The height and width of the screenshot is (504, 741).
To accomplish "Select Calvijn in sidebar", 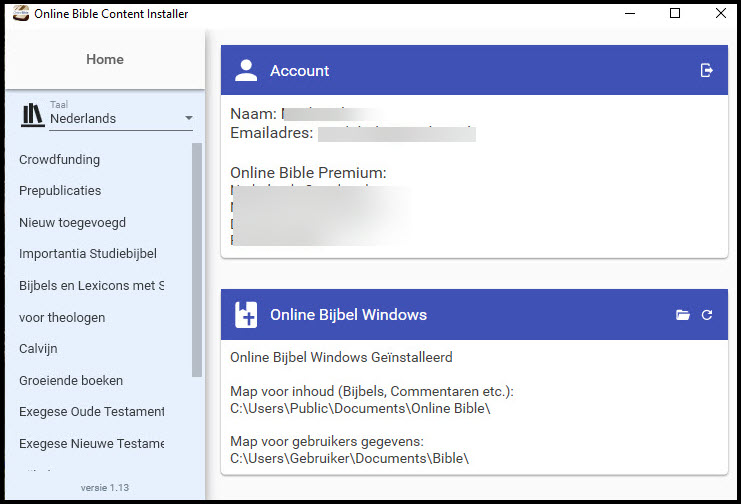I will point(38,348).
